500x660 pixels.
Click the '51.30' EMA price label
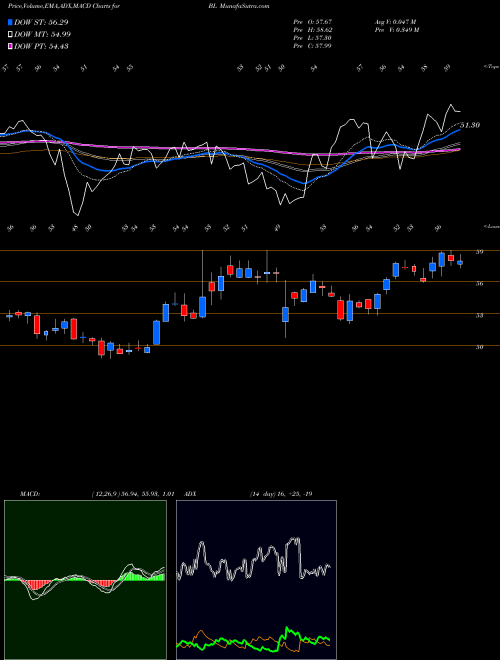tap(470, 125)
